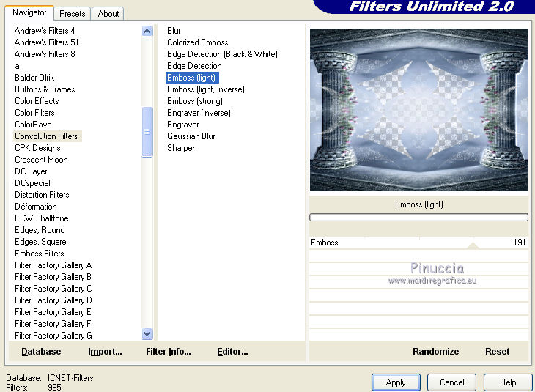Select Color Effects category
The width and height of the screenshot is (535, 392).
37,101
